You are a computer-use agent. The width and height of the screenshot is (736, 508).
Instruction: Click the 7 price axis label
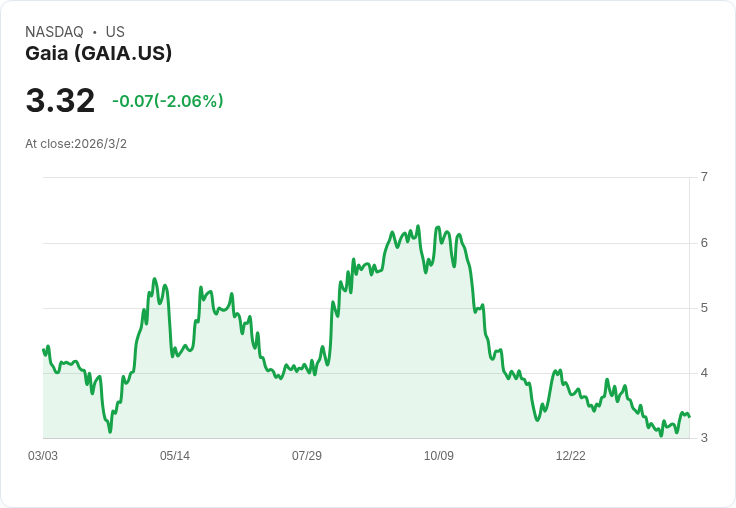point(704,177)
